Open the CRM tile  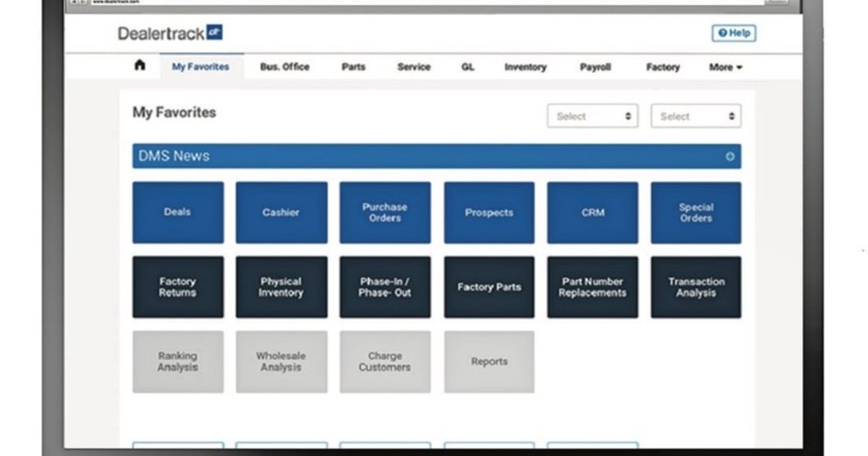coord(592,212)
